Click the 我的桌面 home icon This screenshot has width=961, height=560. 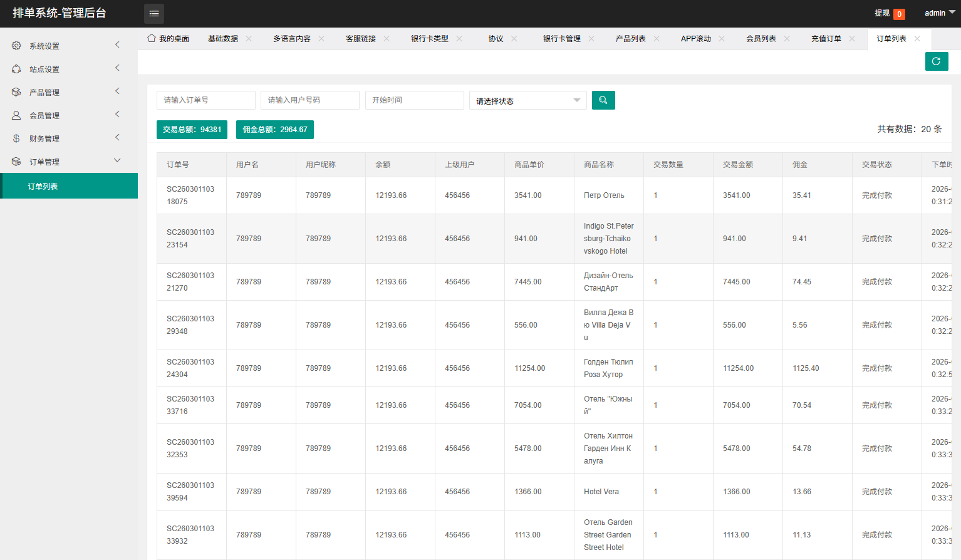152,38
